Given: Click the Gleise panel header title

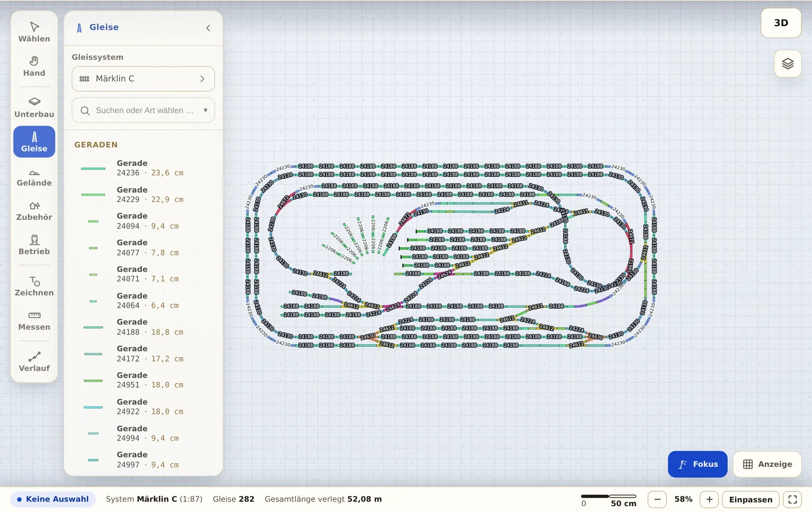Looking at the screenshot, I should tap(104, 27).
